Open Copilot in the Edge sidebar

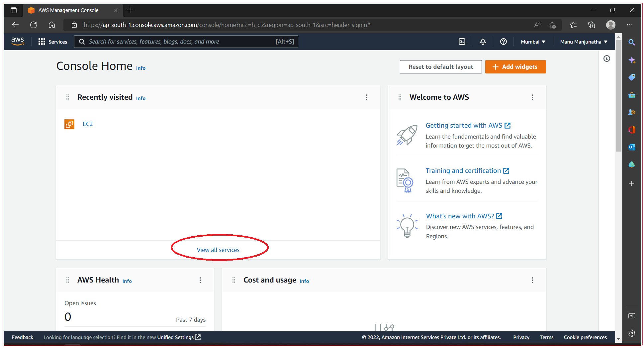632,60
